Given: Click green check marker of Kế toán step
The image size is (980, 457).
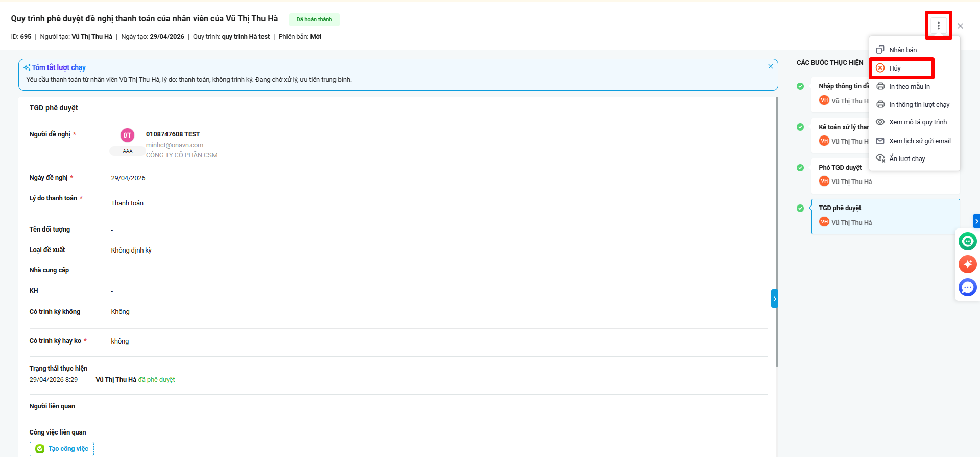Looking at the screenshot, I should (x=800, y=127).
